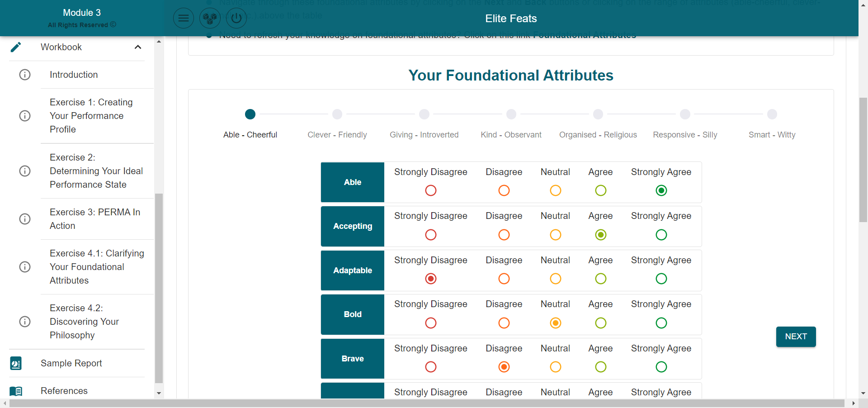Open Exercise 4.2: Discovering Your Philosophy

84,322
